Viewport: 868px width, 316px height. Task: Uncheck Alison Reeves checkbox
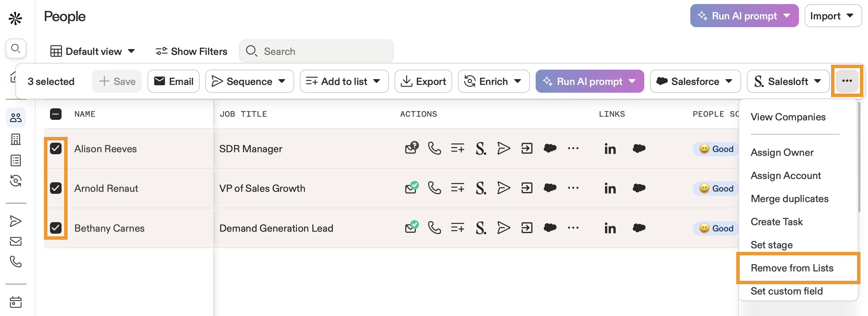coord(55,148)
